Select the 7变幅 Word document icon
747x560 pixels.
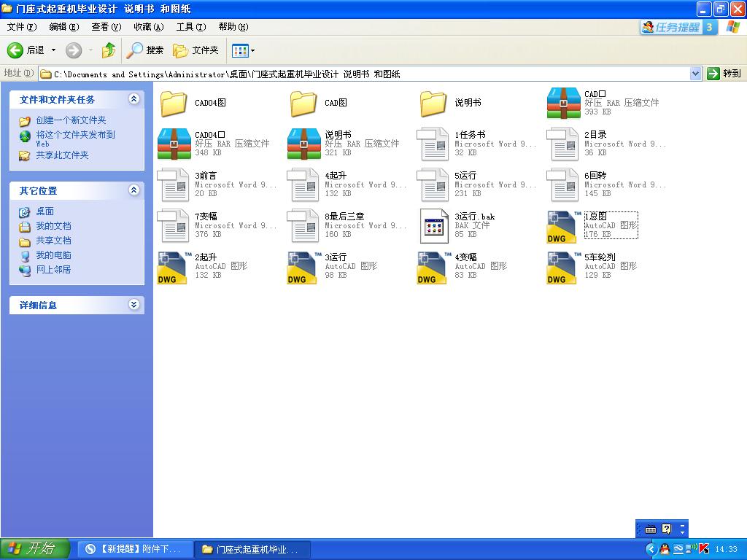click(x=173, y=226)
